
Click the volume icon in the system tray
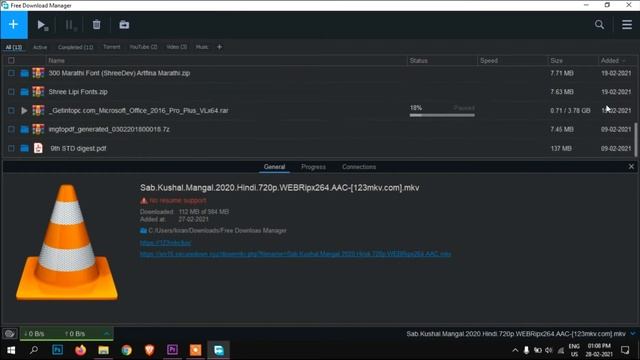coord(549,350)
